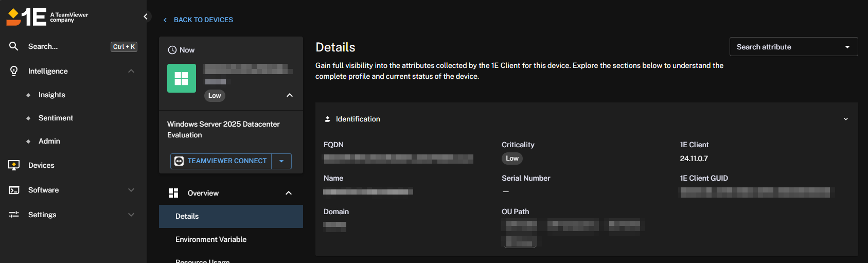This screenshot has width=868, height=263.
Task: Click the Devices monitor icon
Action: pos(14,165)
